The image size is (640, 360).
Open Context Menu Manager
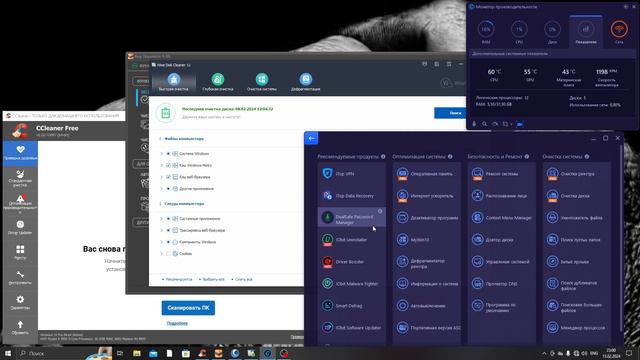(x=502, y=218)
